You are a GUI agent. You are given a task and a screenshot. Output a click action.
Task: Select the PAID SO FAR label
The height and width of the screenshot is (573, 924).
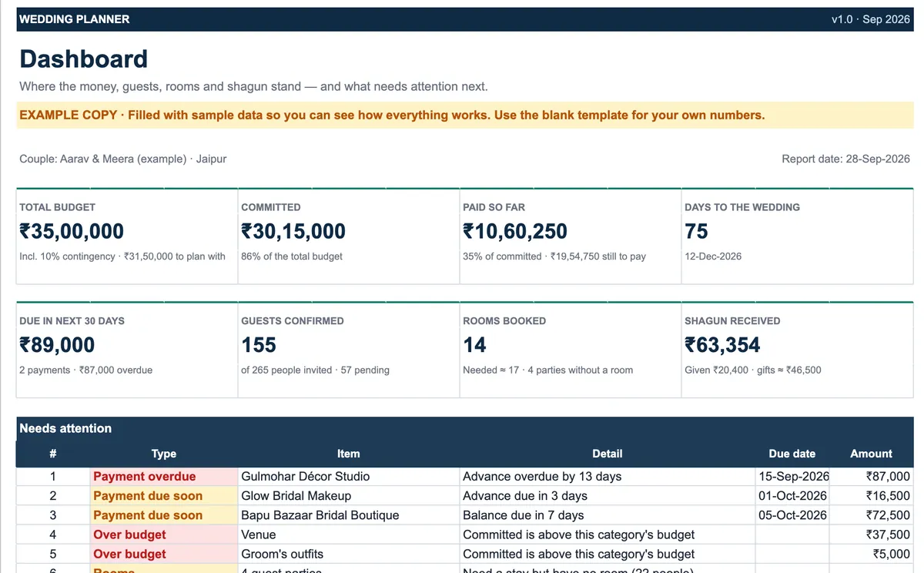(494, 207)
